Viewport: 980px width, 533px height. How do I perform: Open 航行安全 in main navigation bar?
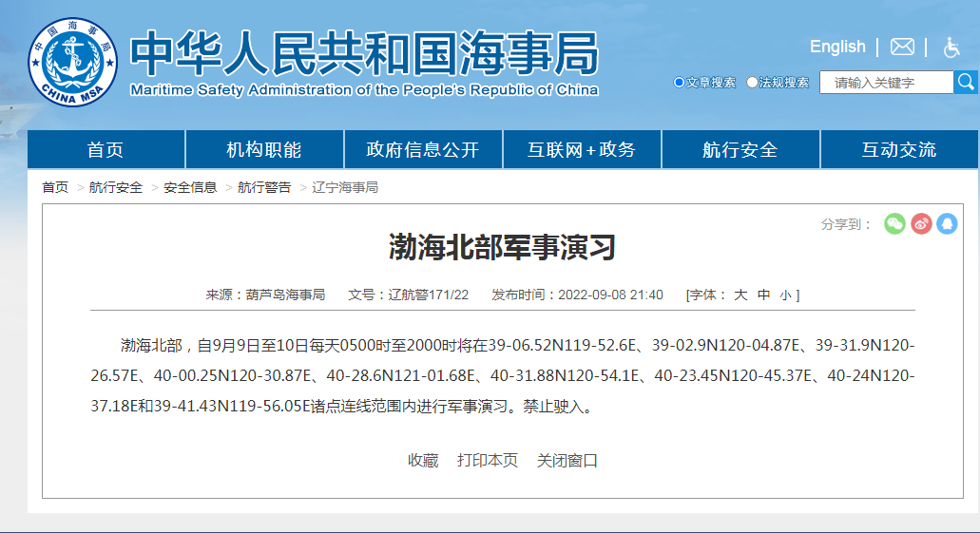point(740,149)
